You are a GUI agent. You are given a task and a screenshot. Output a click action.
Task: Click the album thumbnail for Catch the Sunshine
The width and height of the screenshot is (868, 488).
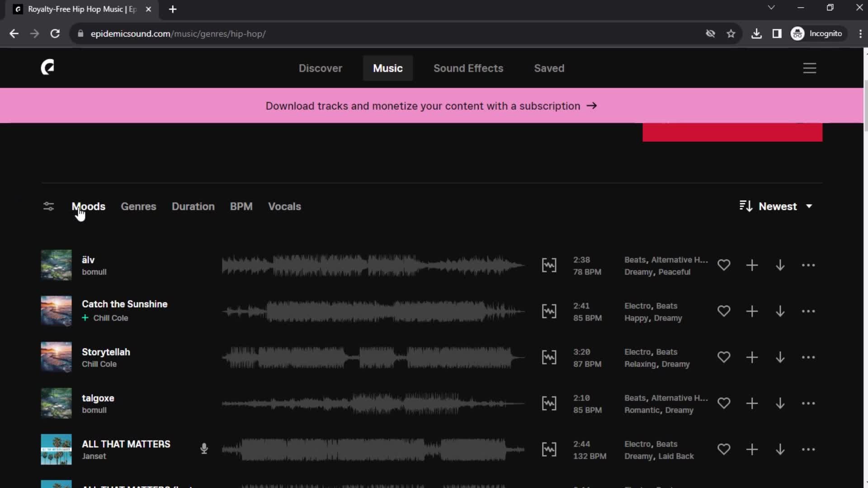(x=56, y=310)
